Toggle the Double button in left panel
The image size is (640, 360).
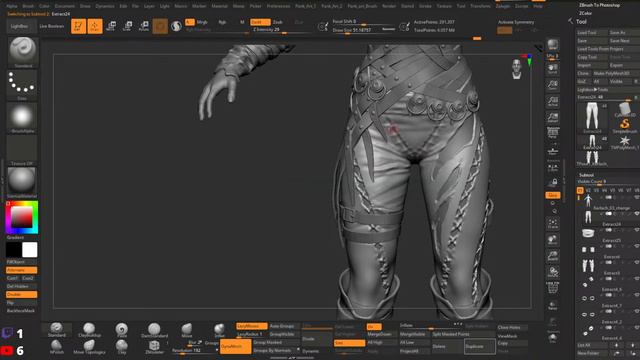click(x=22, y=295)
